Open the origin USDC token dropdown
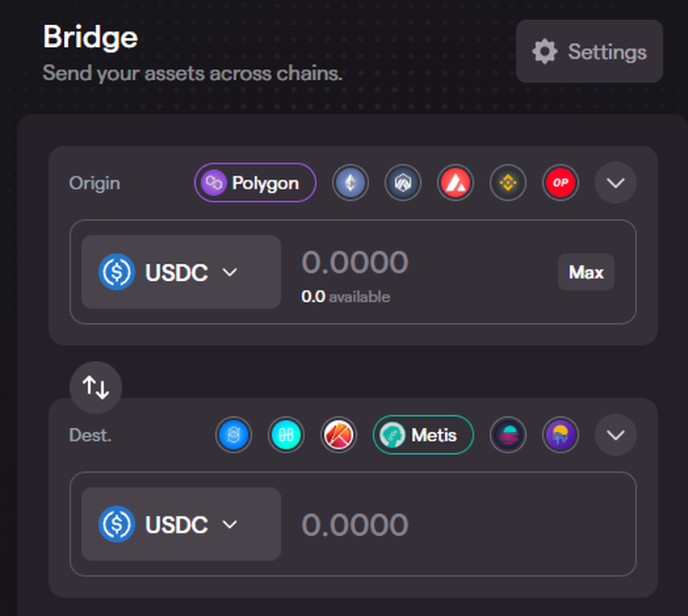This screenshot has height=616, width=688. [180, 272]
